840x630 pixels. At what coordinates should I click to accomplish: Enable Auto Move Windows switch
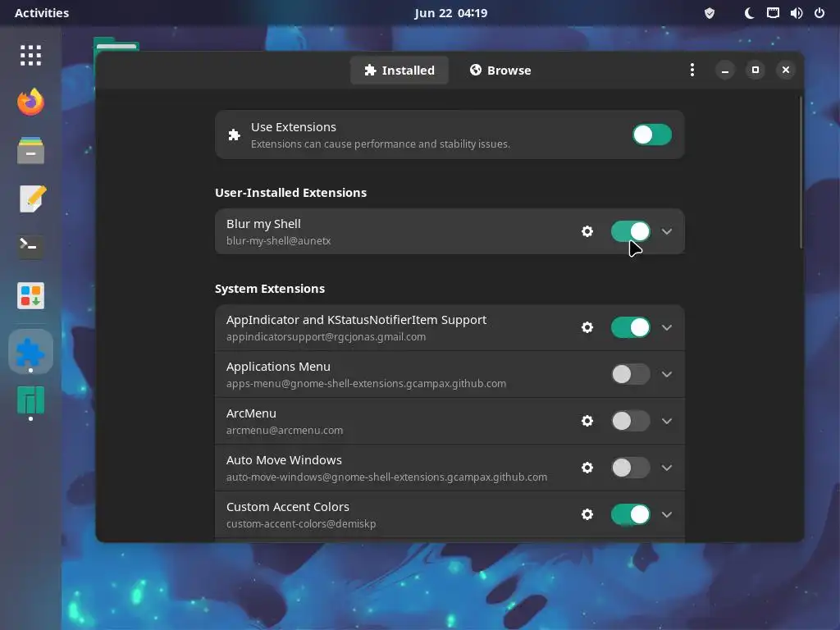point(631,468)
